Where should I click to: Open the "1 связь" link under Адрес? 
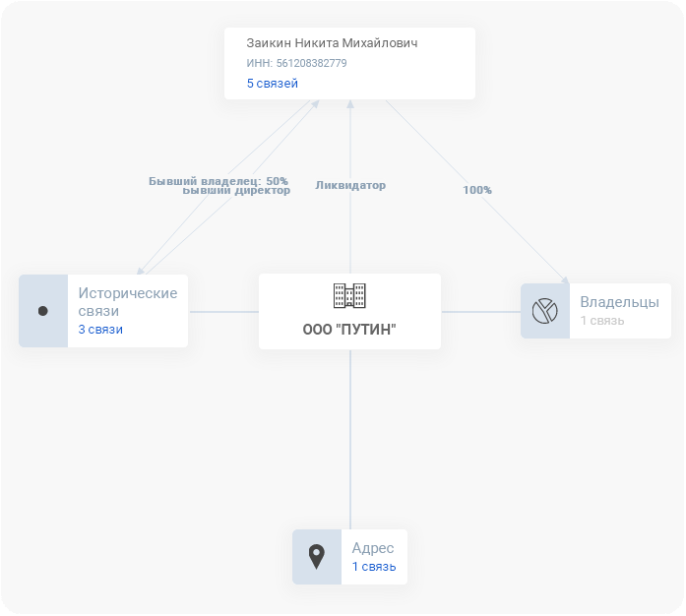pos(374,567)
